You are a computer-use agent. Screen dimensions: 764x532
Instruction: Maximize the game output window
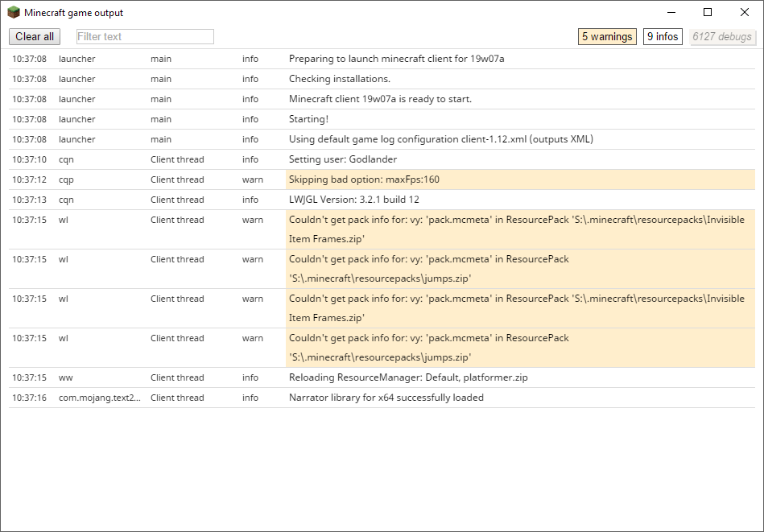[708, 12]
